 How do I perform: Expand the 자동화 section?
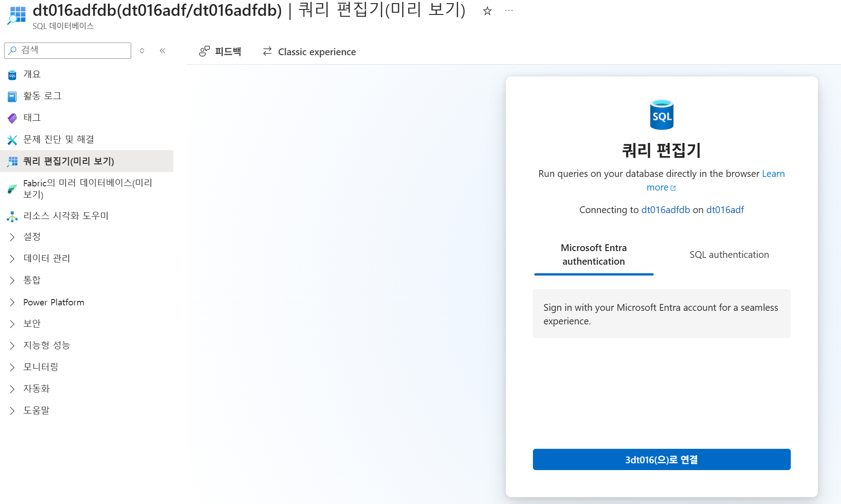(x=12, y=389)
